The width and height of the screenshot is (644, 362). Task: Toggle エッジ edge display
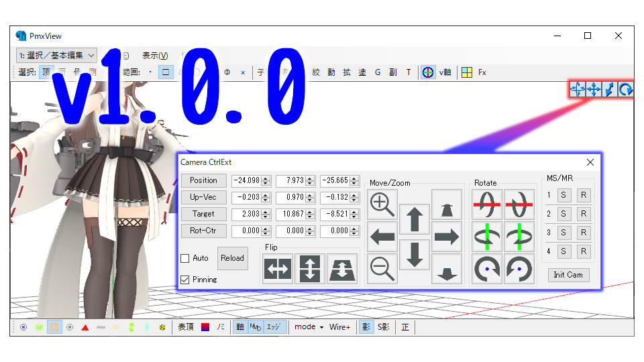(x=274, y=327)
